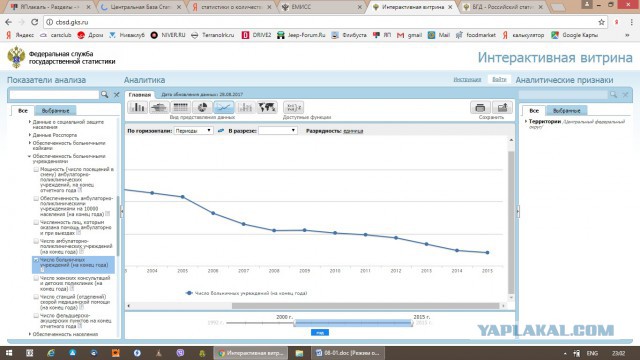Viewport: 640px width, 360px height.
Task: Reload the page in Chrome
Action: click(35, 22)
